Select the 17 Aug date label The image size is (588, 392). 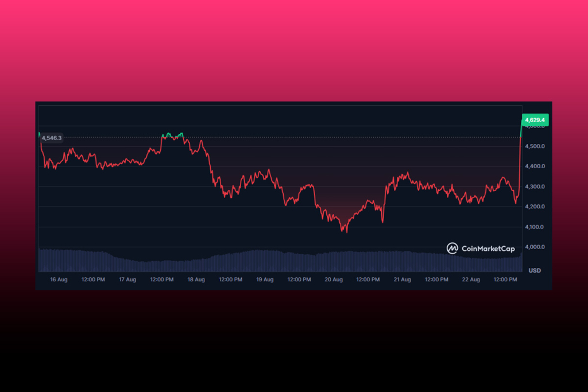click(x=127, y=280)
